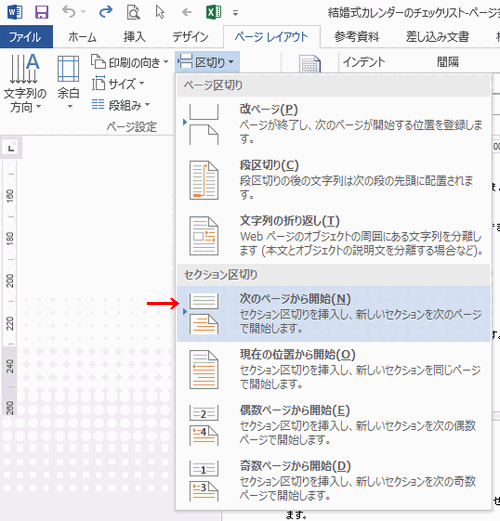Click the continuous section break icon

[204, 369]
